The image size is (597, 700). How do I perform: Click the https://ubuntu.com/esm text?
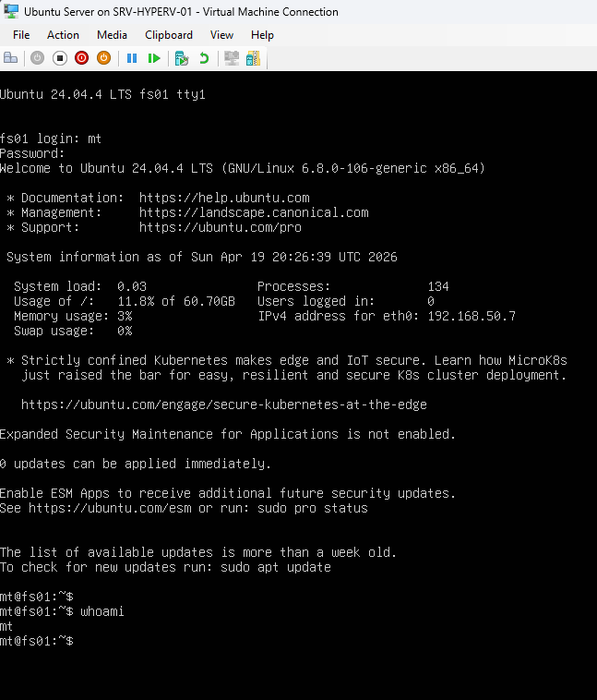(x=110, y=508)
